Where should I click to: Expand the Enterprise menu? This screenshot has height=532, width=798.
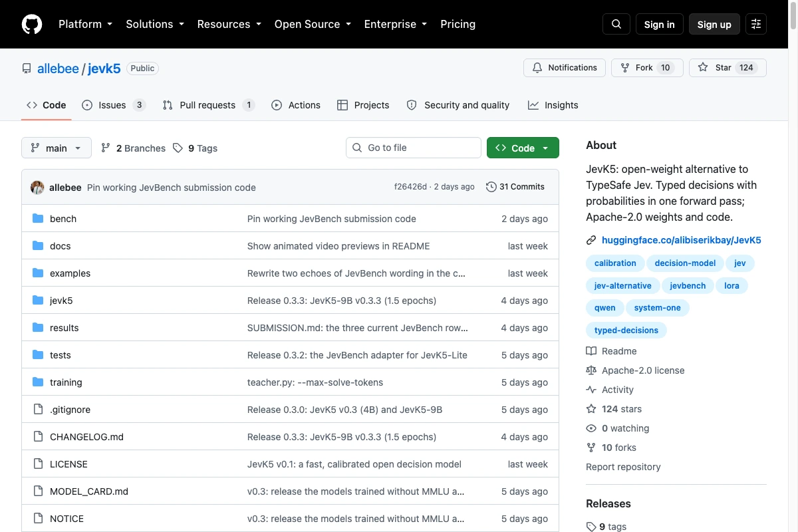(x=396, y=24)
